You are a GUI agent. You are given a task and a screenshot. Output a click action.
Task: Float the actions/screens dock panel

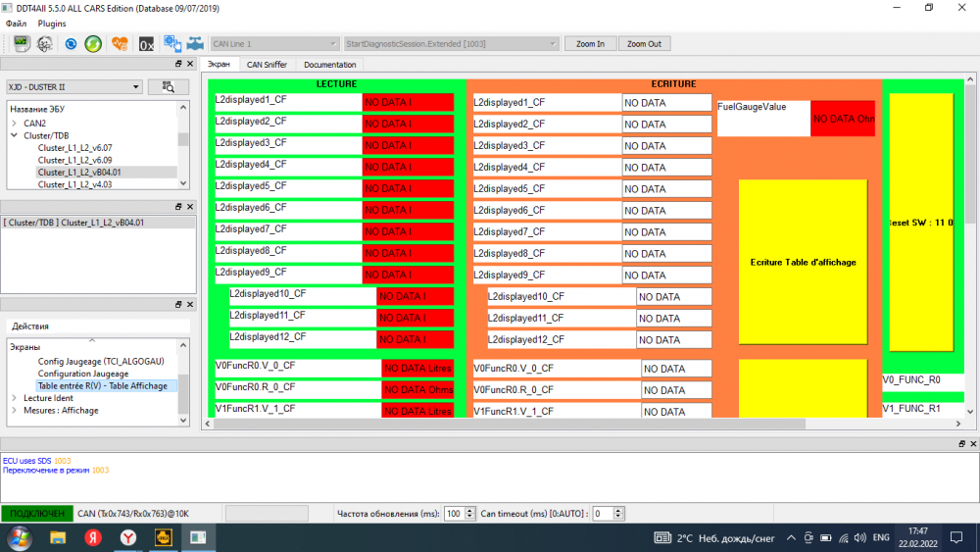coord(178,305)
